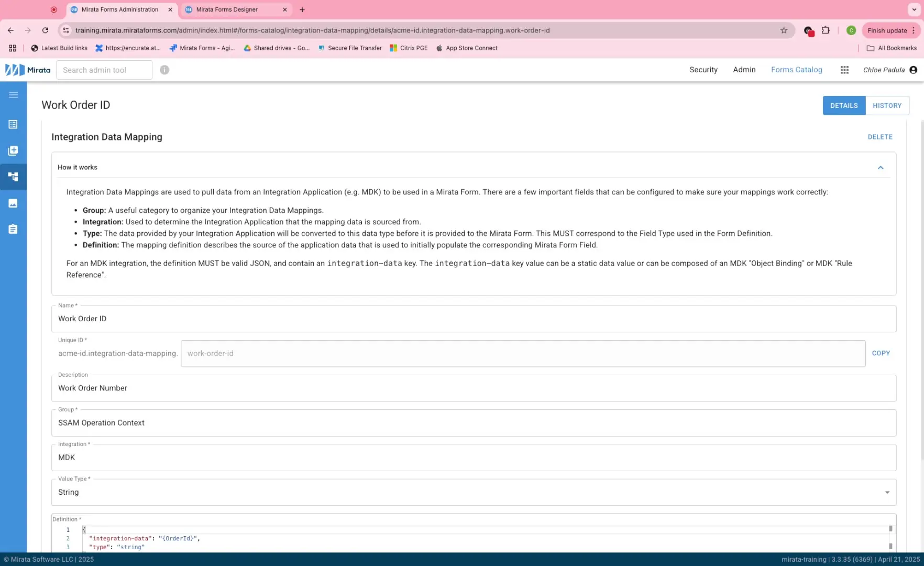Click the Chloe Padula user account icon
The width and height of the screenshot is (924, 566).
click(x=913, y=70)
